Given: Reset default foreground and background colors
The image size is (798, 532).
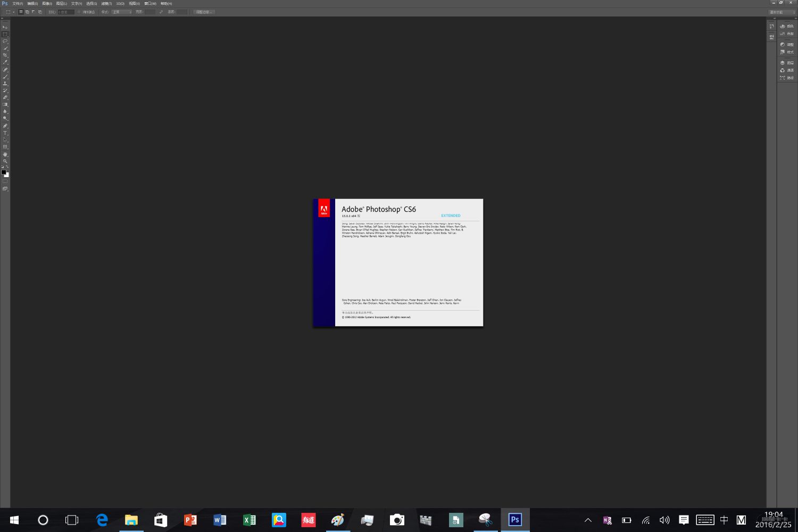Looking at the screenshot, I should coord(3,167).
